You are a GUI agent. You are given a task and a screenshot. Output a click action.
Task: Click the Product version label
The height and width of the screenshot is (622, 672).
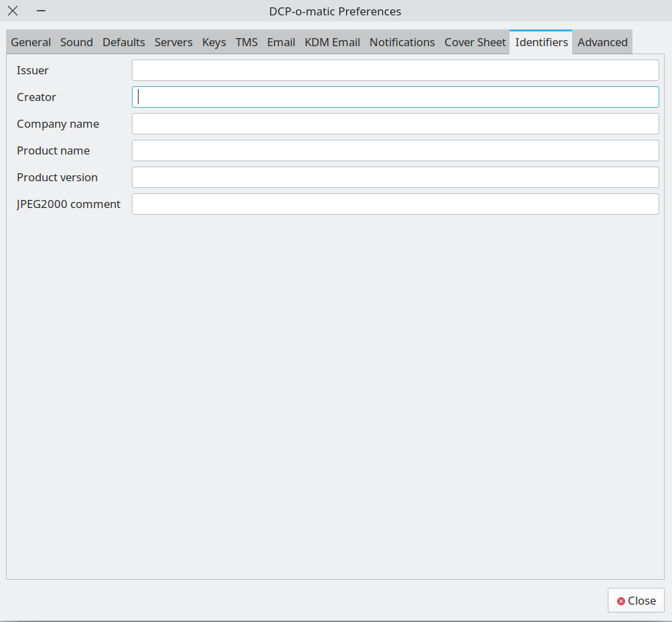click(x=57, y=177)
